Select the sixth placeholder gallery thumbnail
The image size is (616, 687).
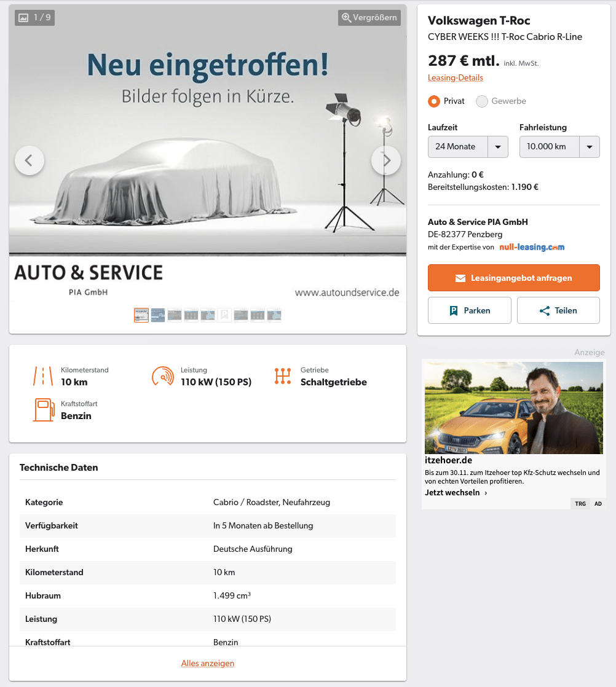(224, 315)
